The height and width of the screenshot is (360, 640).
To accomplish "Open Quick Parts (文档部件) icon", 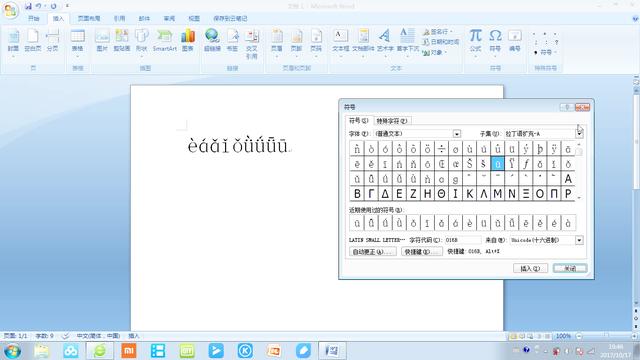I will click(363, 40).
